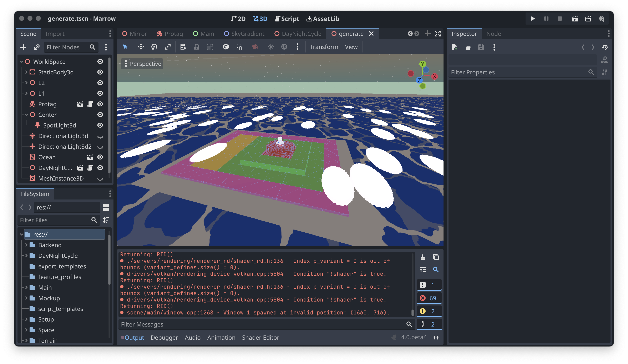This screenshot has width=628, height=364.
Task: Show the hidden DirectionalLight3d node
Action: (100, 136)
